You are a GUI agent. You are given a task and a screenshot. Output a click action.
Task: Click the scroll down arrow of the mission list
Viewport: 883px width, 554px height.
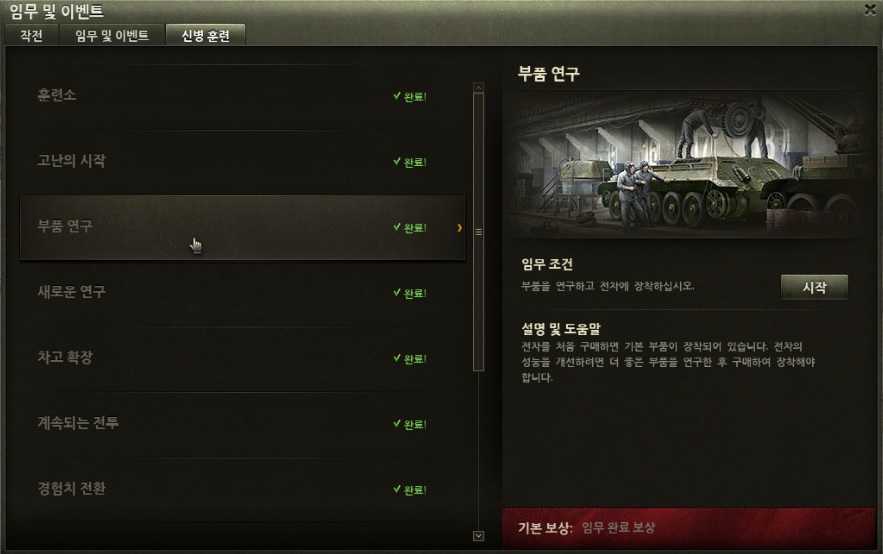point(478,536)
